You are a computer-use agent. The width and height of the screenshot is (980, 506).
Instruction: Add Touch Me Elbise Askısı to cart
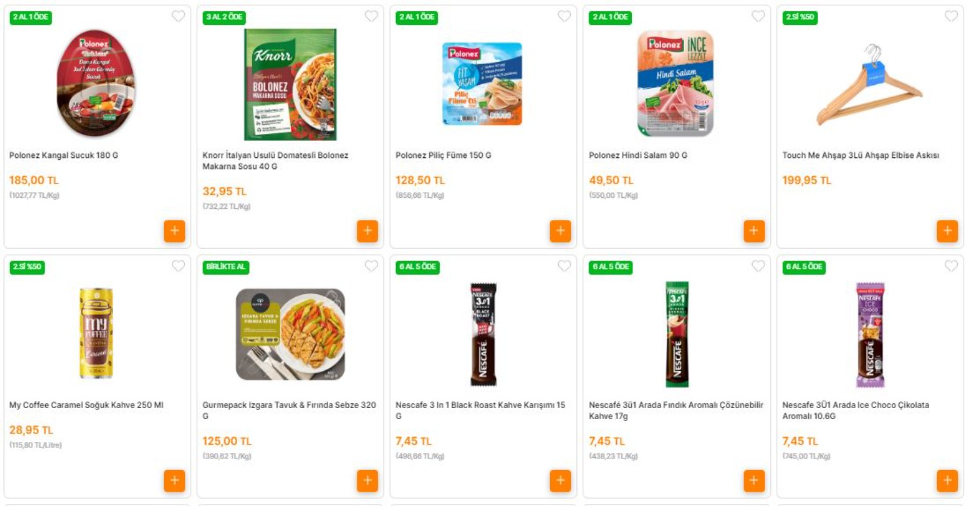946,231
